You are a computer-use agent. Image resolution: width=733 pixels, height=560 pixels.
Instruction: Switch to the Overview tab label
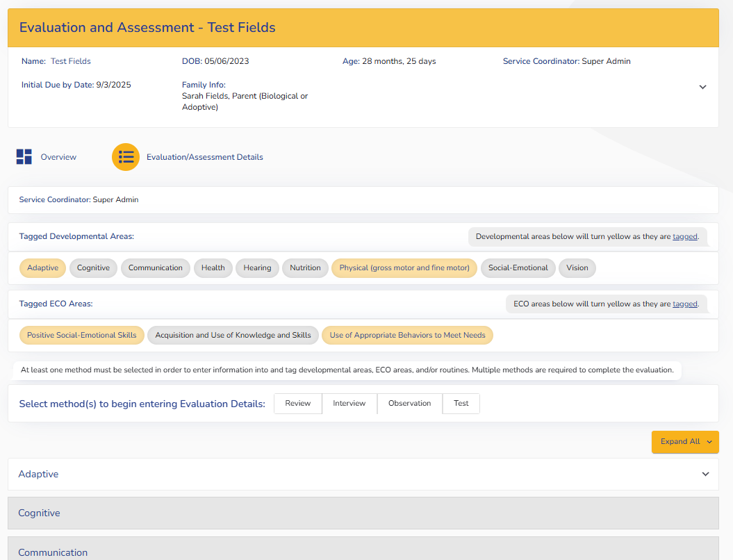(58, 157)
